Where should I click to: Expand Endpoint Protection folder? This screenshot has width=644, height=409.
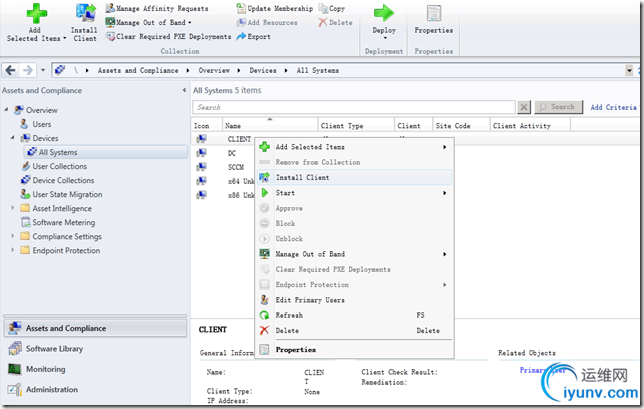coord(13,250)
